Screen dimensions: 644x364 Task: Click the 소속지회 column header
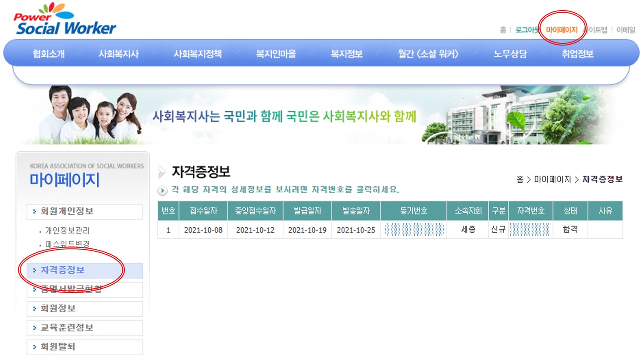pos(468,211)
